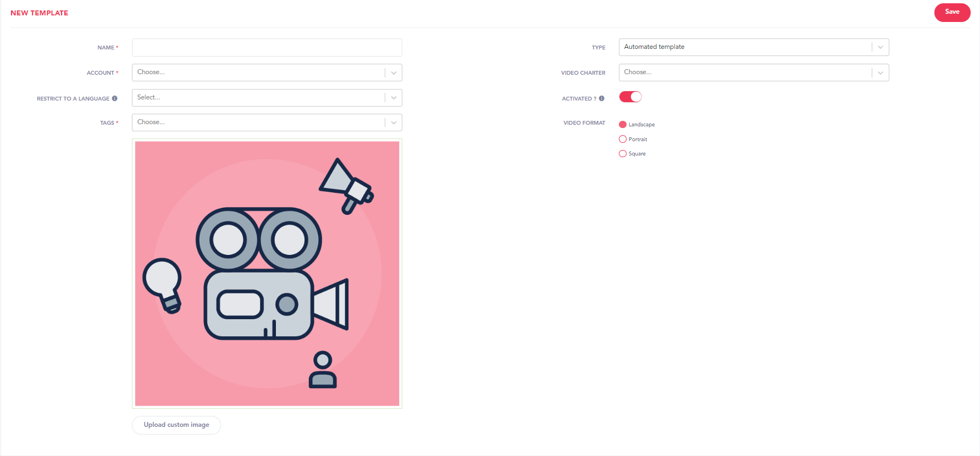Click chevron arrow of Video Charter field
This screenshot has width=980, height=456.
(x=881, y=73)
